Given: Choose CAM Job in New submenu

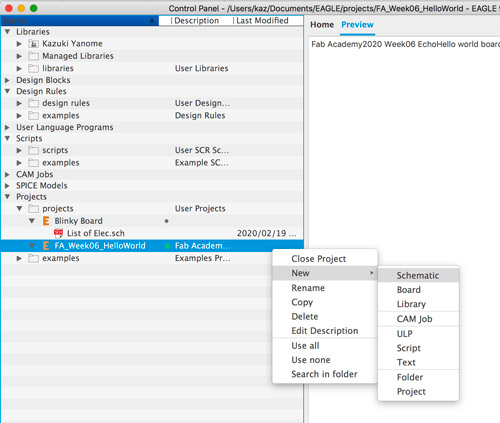Looking at the screenshot, I should click(x=418, y=319).
